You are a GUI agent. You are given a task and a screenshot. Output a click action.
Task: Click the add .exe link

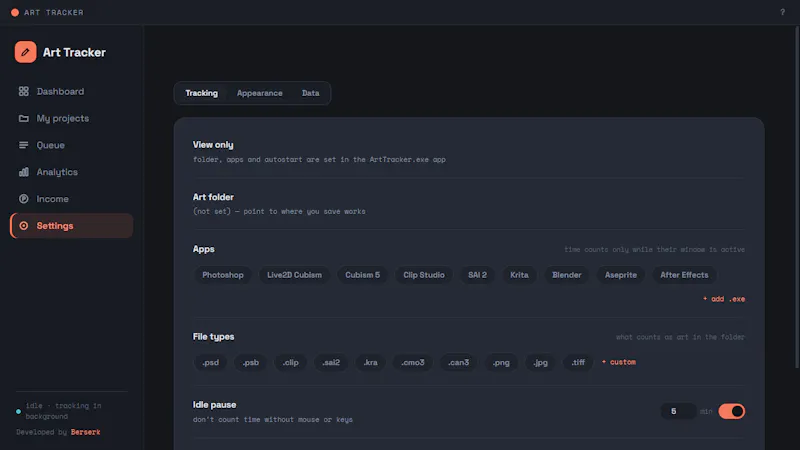[x=723, y=299]
